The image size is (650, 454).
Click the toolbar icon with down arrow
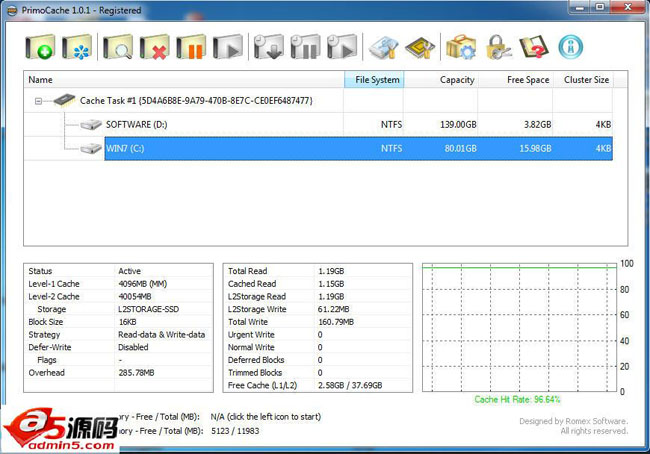click(x=268, y=47)
